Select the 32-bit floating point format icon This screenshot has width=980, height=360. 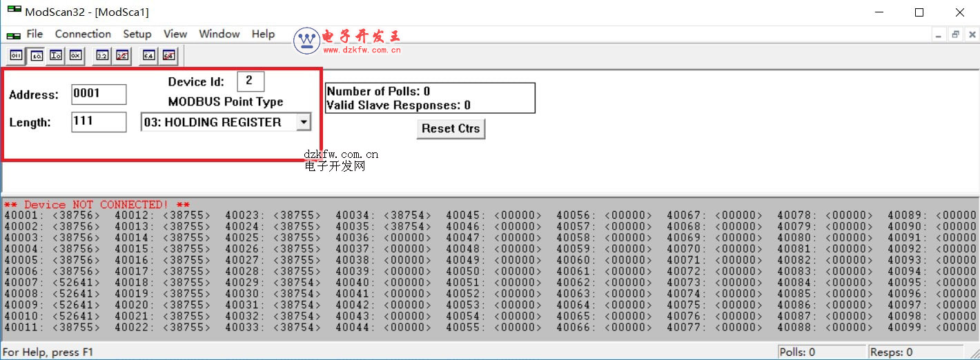[102, 55]
